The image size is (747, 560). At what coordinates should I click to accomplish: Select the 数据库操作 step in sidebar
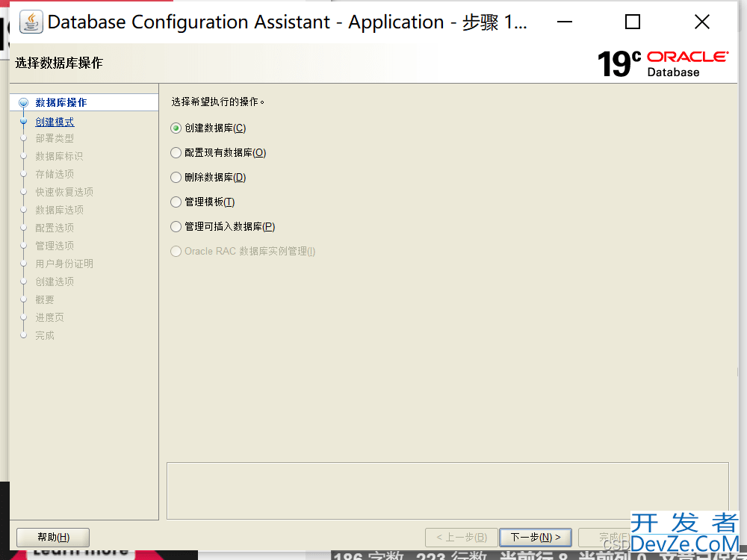[61, 102]
